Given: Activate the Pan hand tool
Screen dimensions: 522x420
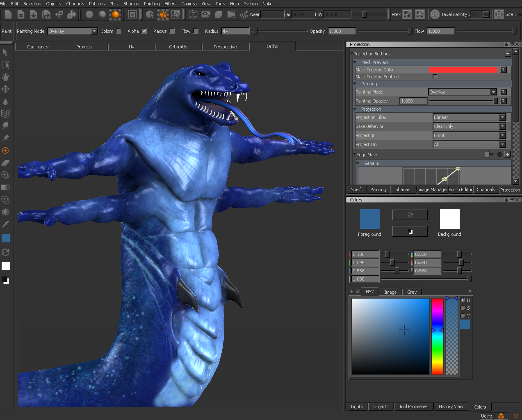Looking at the screenshot, I should 5,77.
